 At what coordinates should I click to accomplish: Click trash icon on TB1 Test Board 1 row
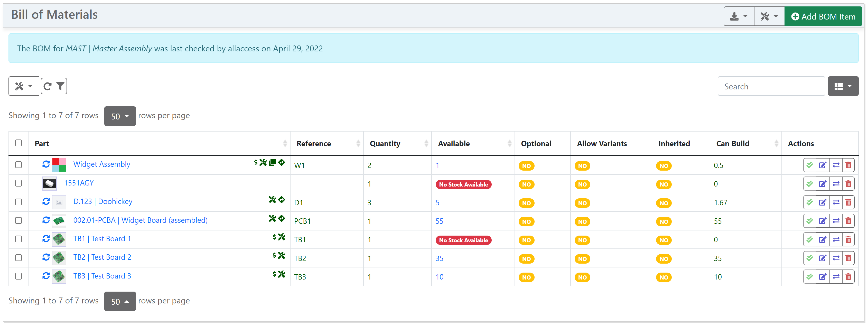coord(848,240)
